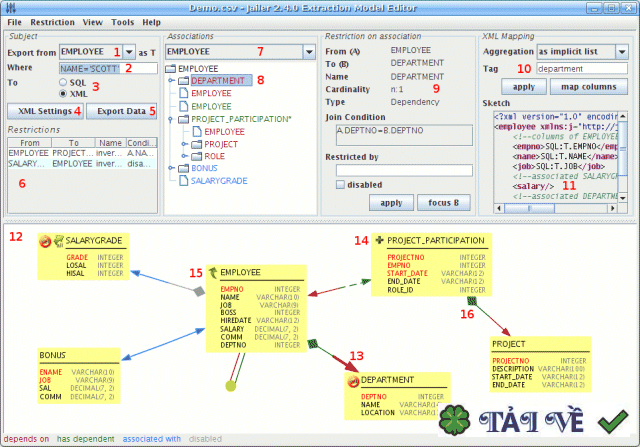Open the Export from EMPLOYEE dropdown
This screenshot has width=640, height=447.
[x=129, y=52]
